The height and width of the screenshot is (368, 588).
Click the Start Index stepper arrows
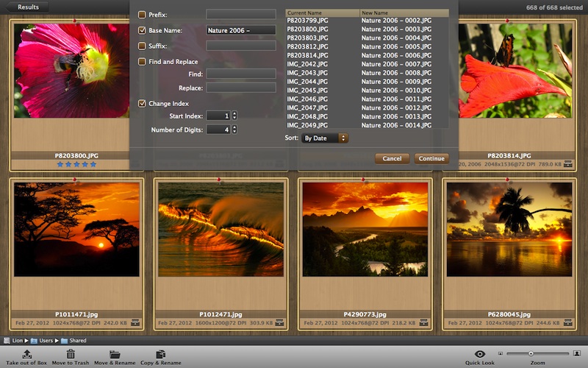click(x=234, y=116)
